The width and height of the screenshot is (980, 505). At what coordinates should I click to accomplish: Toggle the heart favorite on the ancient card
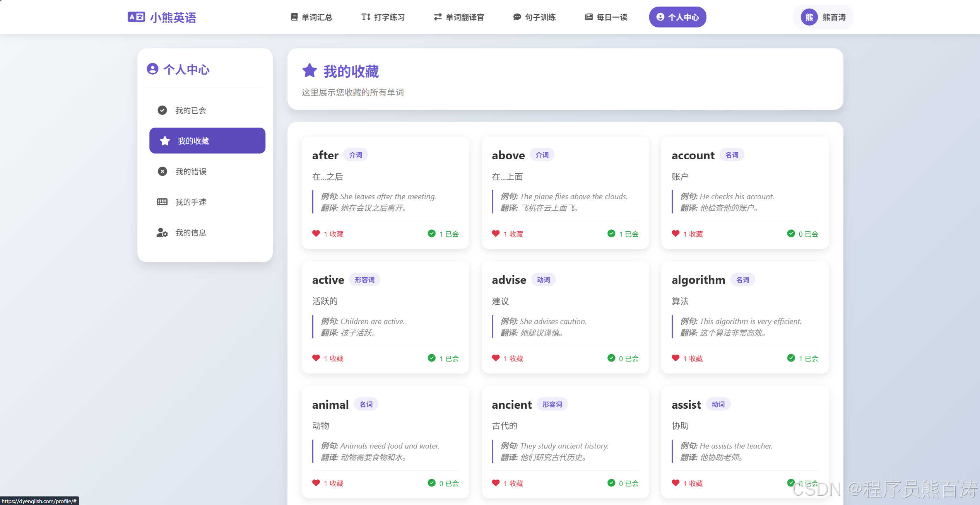pyautogui.click(x=496, y=483)
